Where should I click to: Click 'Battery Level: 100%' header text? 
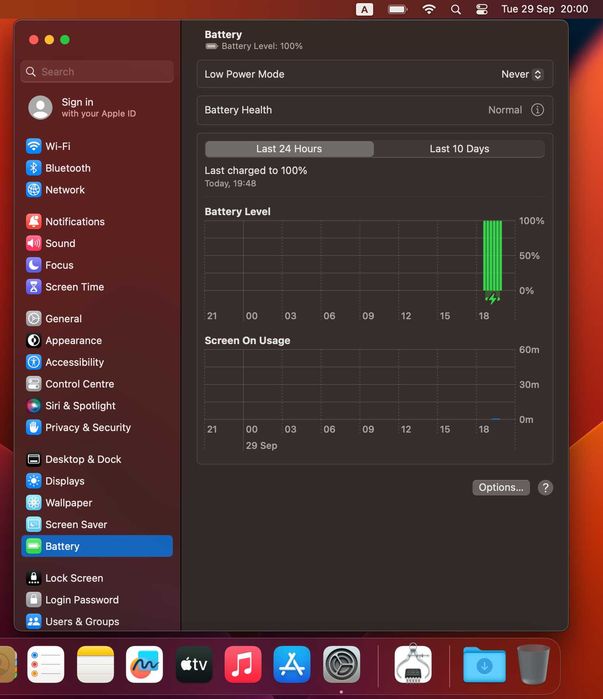[x=262, y=46]
